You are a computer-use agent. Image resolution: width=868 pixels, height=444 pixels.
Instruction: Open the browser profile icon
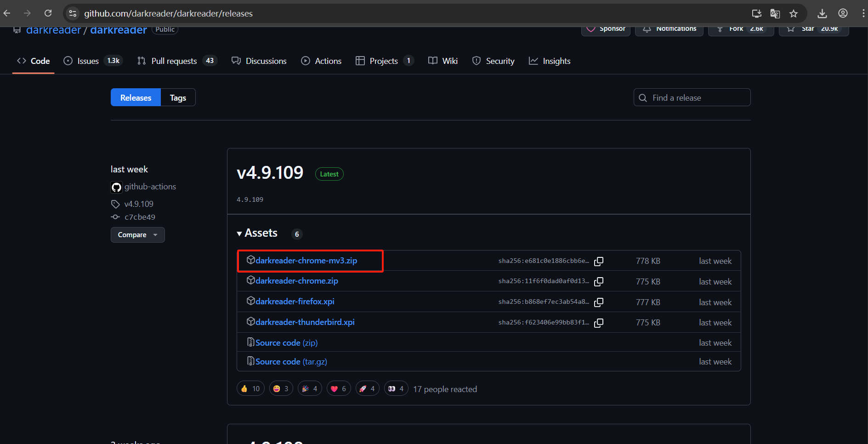click(x=843, y=13)
